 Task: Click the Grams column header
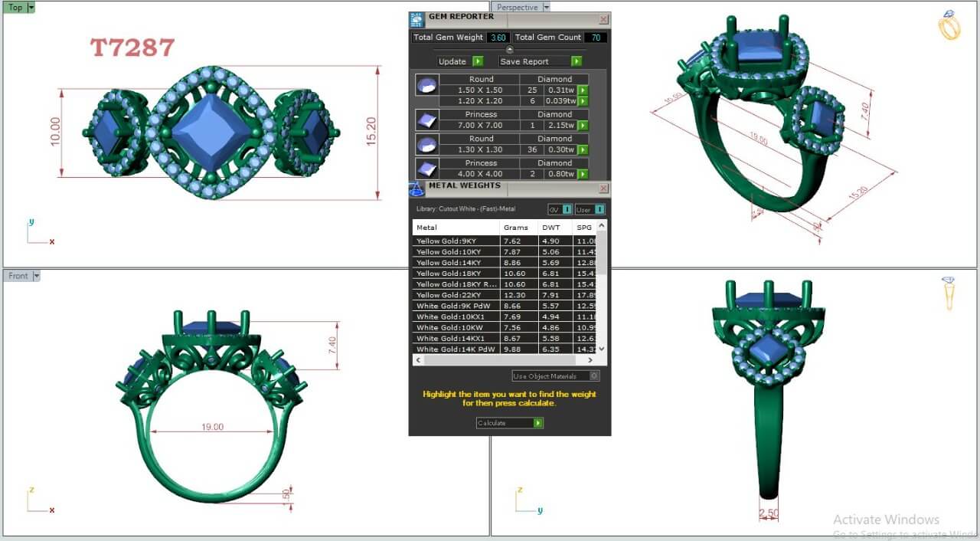(x=515, y=228)
